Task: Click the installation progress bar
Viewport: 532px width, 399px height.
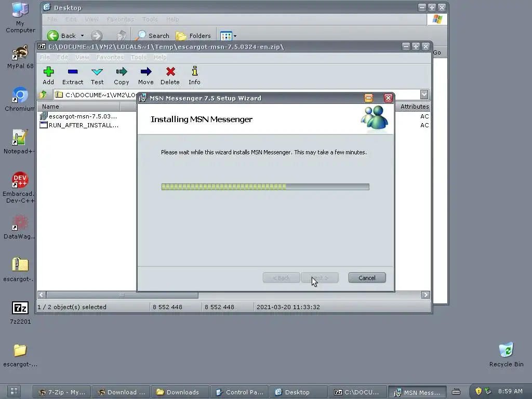Action: (x=265, y=187)
